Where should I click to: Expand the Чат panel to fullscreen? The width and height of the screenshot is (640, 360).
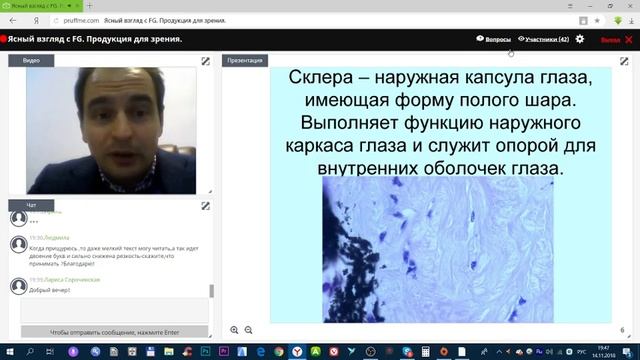click(x=205, y=206)
